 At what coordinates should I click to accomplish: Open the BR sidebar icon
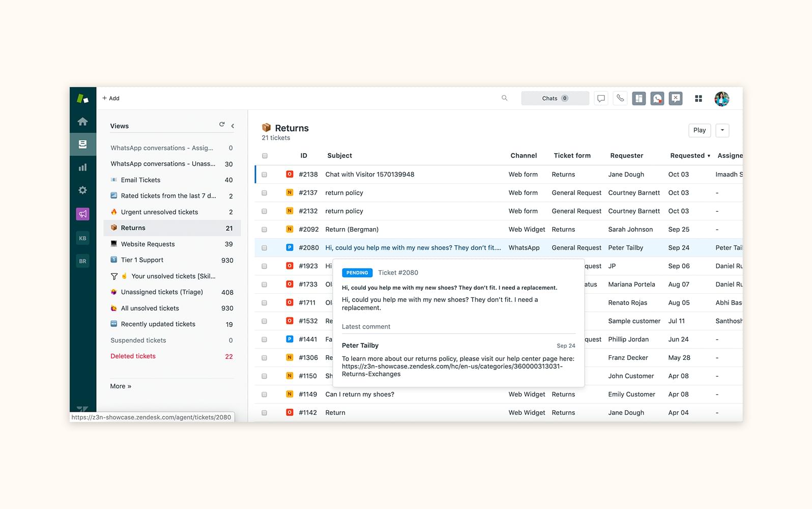(x=82, y=261)
